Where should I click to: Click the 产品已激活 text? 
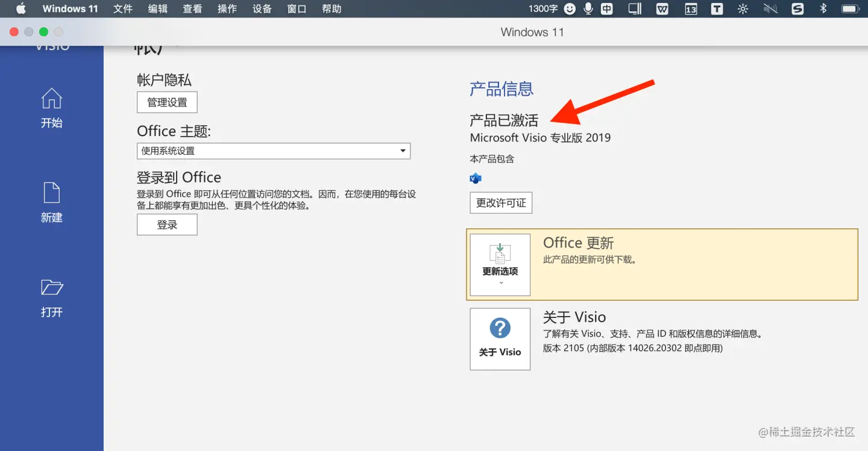tap(504, 120)
